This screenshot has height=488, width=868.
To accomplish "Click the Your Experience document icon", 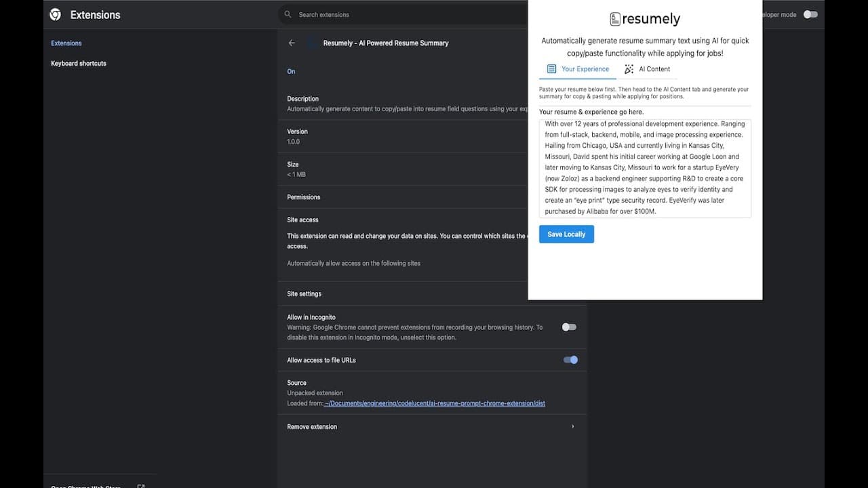I will pyautogui.click(x=551, y=69).
